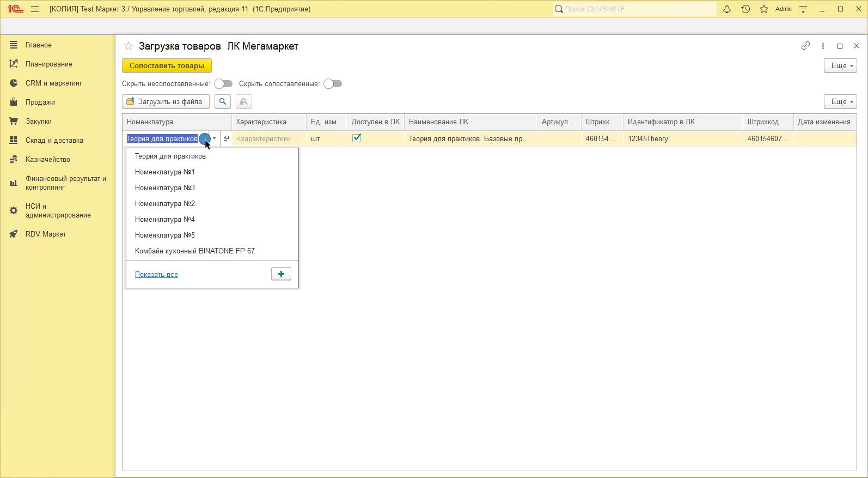This screenshot has width=868, height=478.
Task: Click the шт unit cell
Action: point(327,138)
